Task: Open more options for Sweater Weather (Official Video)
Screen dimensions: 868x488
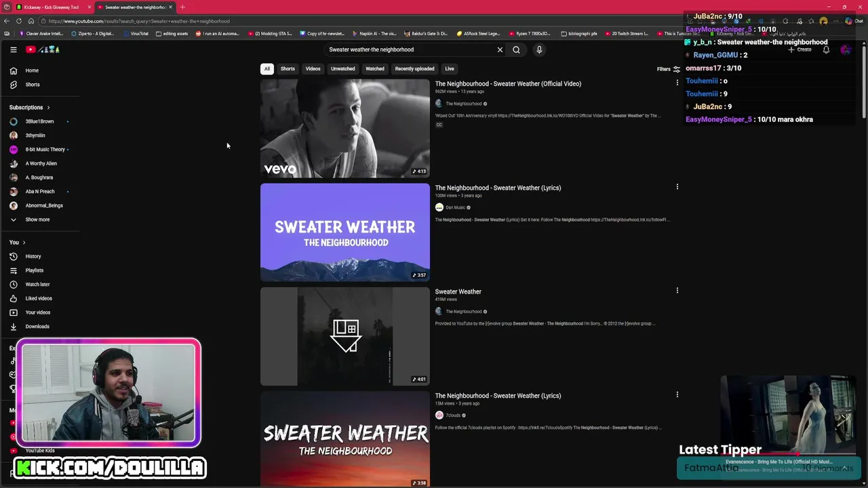Action: click(677, 83)
